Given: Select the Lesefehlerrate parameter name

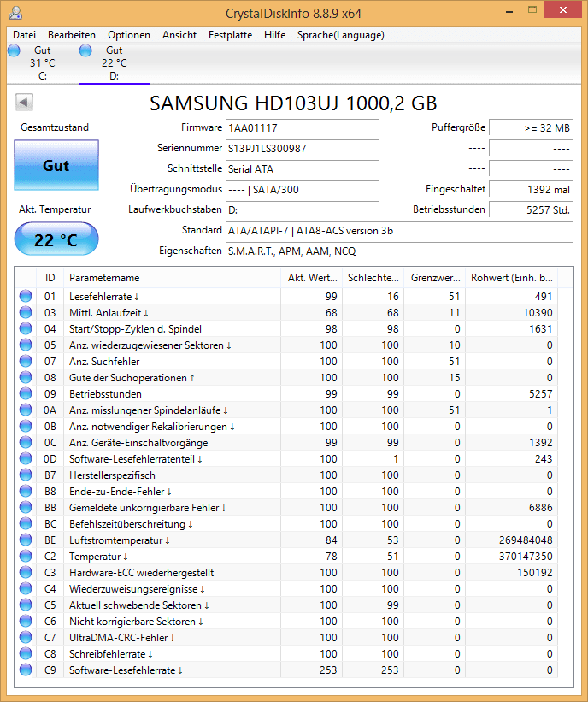Looking at the screenshot, I should click(x=103, y=297).
